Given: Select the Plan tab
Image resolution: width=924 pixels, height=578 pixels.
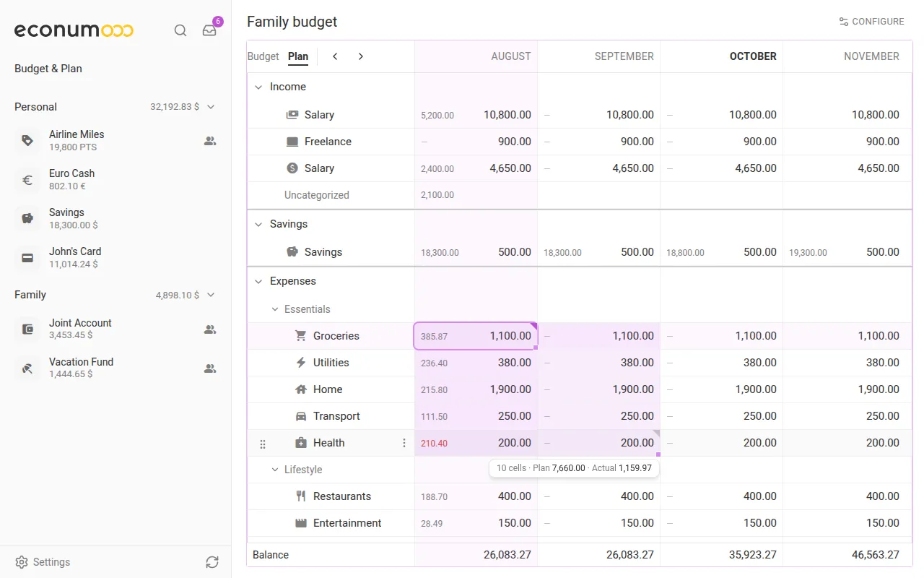Looking at the screenshot, I should tap(298, 56).
